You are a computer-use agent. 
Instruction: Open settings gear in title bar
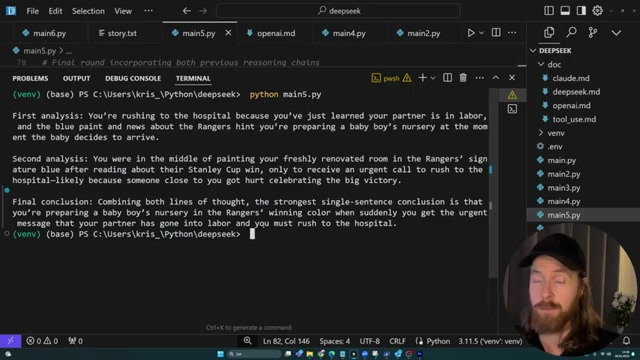point(598,11)
